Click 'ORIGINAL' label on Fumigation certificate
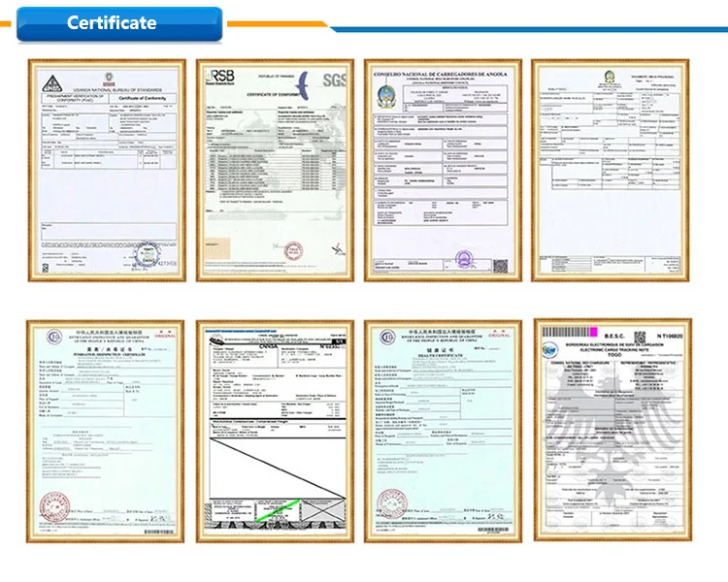The height and width of the screenshot is (582, 728). click(165, 336)
